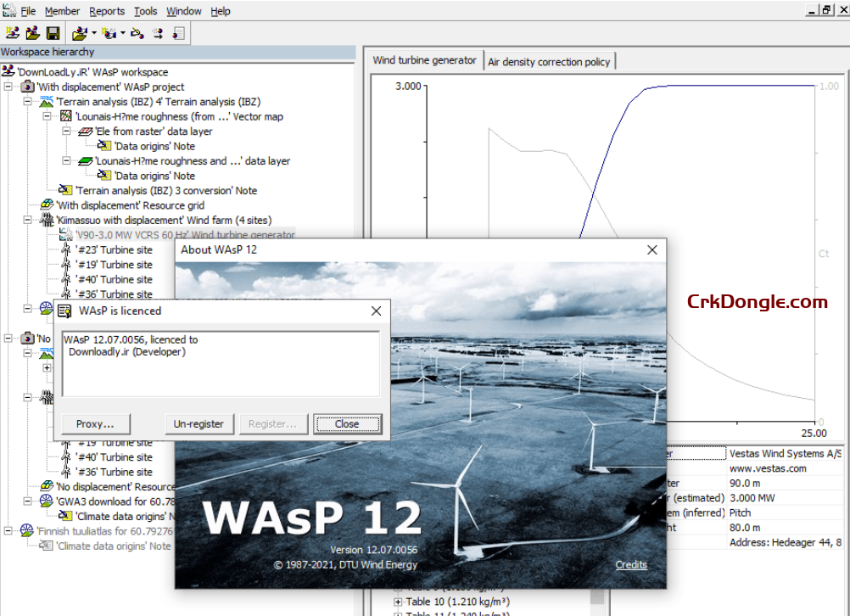Viewport: 850px width, 616px height.
Task: Open the dropdown arrow beside the open-member icon
Action: (94, 31)
